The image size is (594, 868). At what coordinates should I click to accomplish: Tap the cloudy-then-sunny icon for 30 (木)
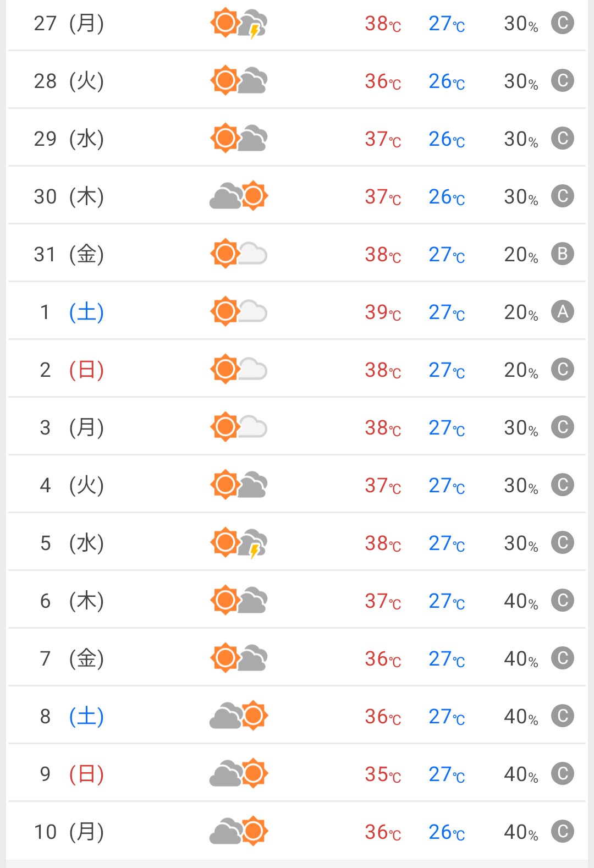[239, 196]
